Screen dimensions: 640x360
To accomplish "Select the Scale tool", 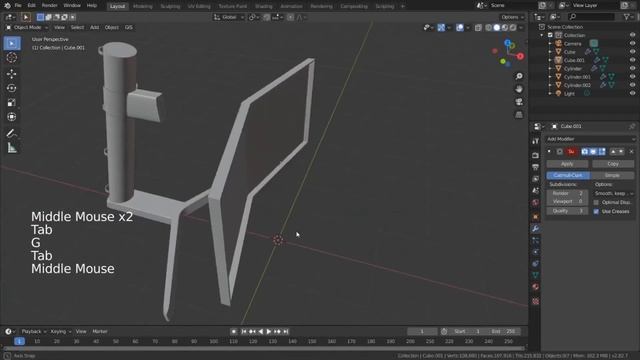I will point(12,102).
